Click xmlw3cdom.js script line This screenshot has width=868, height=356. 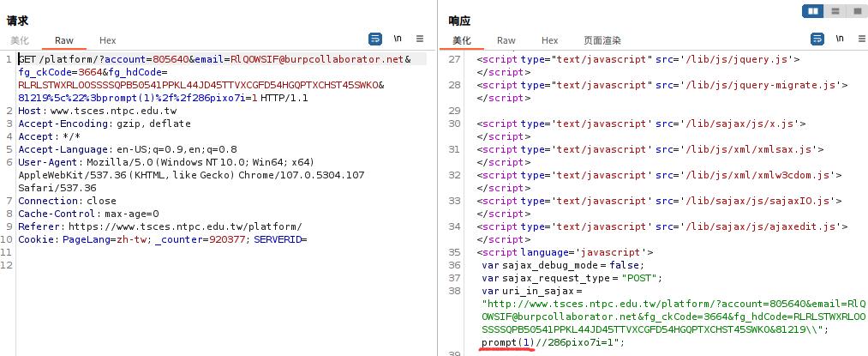pos(659,175)
